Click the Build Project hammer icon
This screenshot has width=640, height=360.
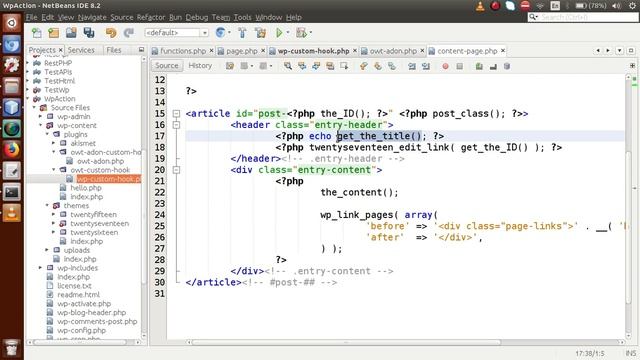pyautogui.click(x=242, y=33)
